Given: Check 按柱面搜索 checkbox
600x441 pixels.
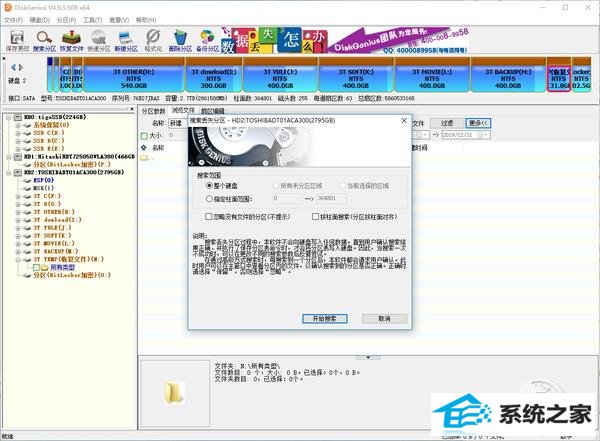Looking at the screenshot, I should (x=315, y=217).
